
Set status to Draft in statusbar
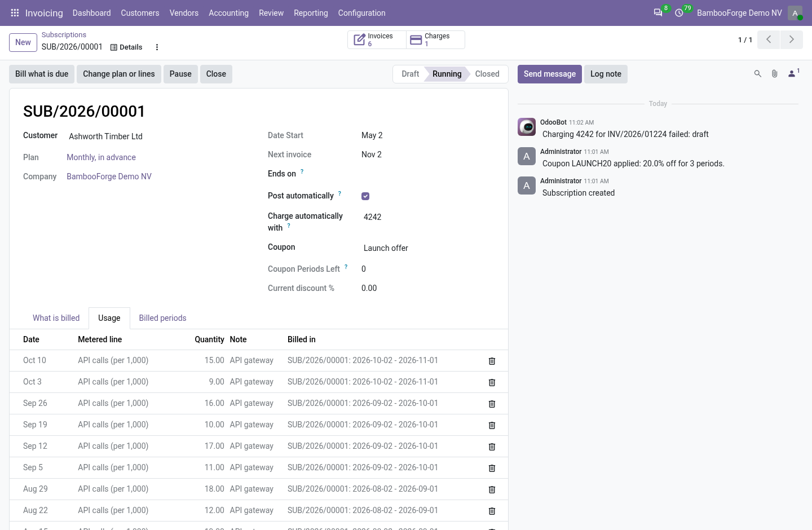coord(410,74)
